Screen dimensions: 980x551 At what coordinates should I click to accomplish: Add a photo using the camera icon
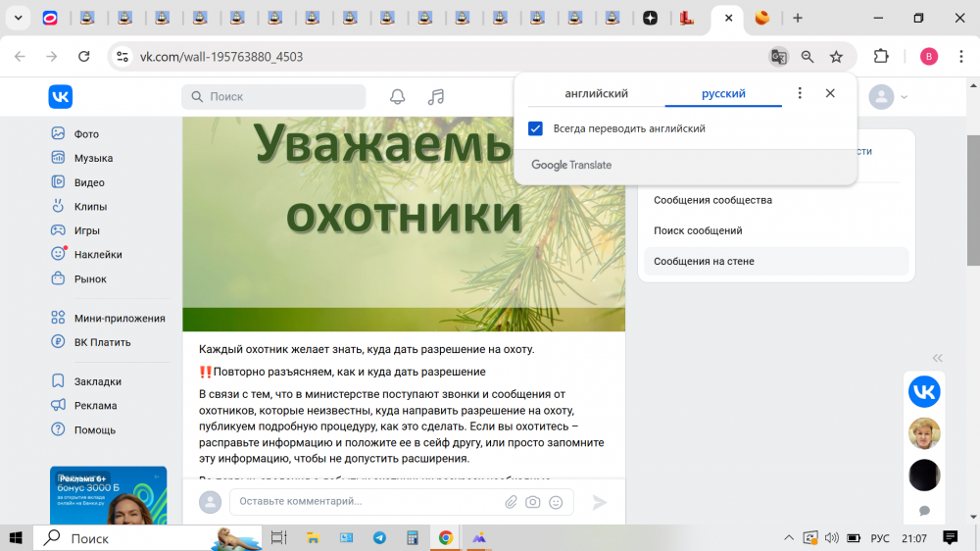[x=533, y=502]
